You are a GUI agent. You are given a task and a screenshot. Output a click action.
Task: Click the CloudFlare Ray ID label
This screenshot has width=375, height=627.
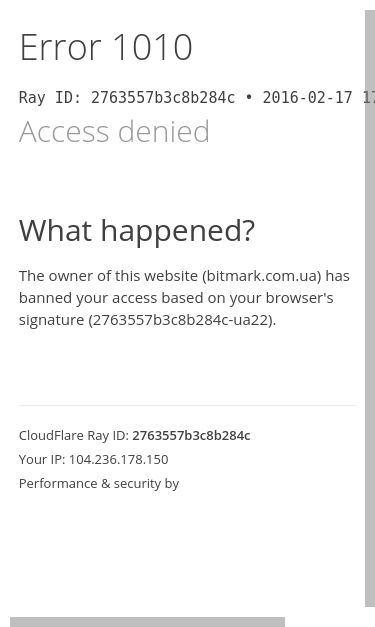tap(74, 435)
